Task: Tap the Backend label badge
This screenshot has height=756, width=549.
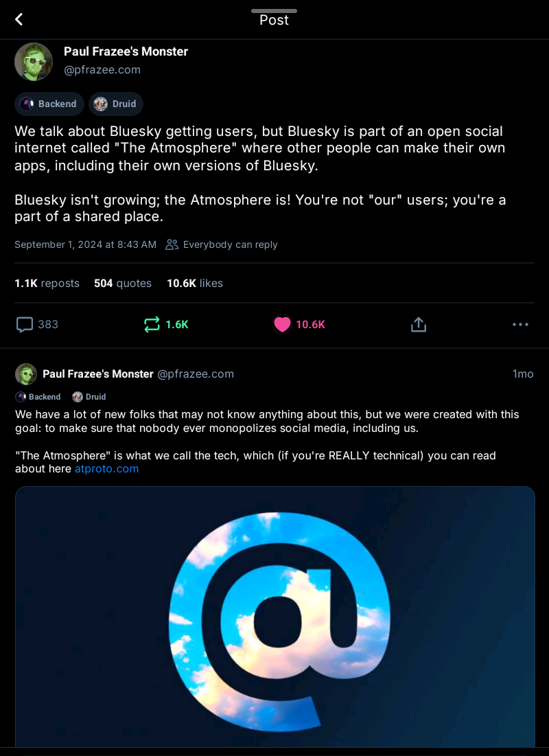Action: pos(49,104)
